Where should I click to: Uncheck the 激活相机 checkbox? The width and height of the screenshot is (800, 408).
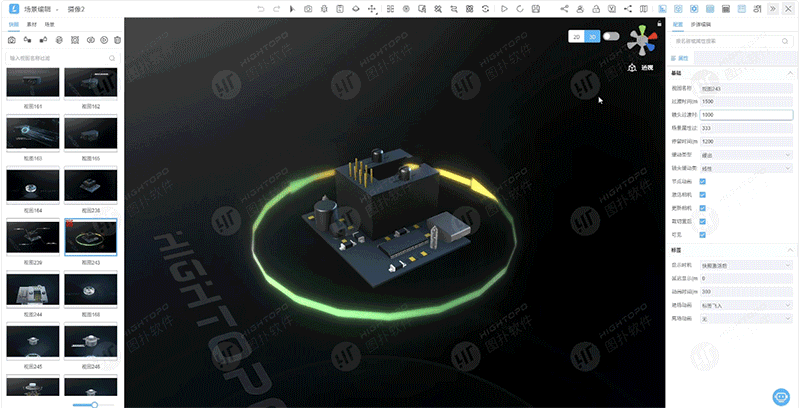703,195
